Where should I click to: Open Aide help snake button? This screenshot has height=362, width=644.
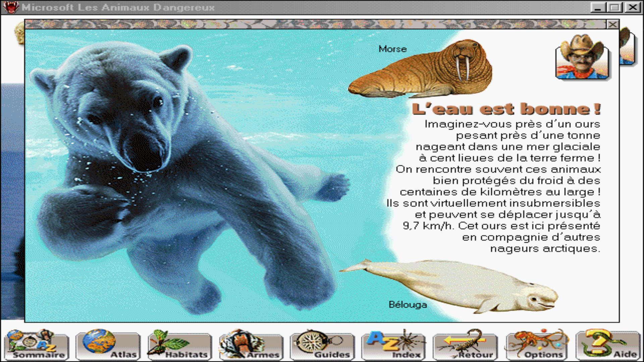pos(608,345)
